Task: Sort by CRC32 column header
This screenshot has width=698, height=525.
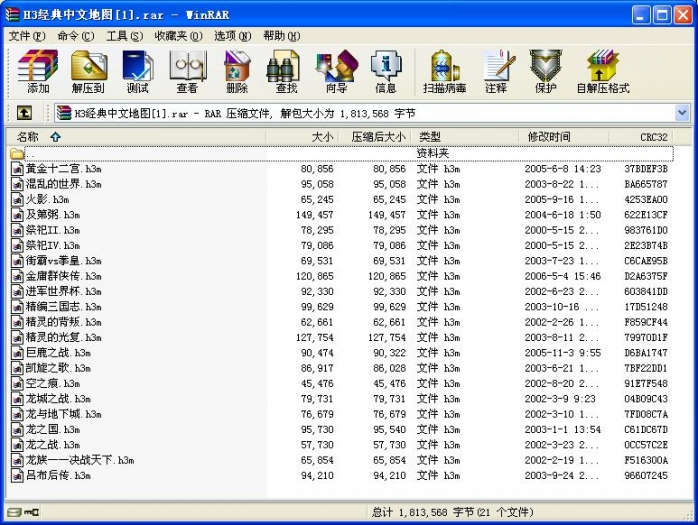Action: coord(641,137)
